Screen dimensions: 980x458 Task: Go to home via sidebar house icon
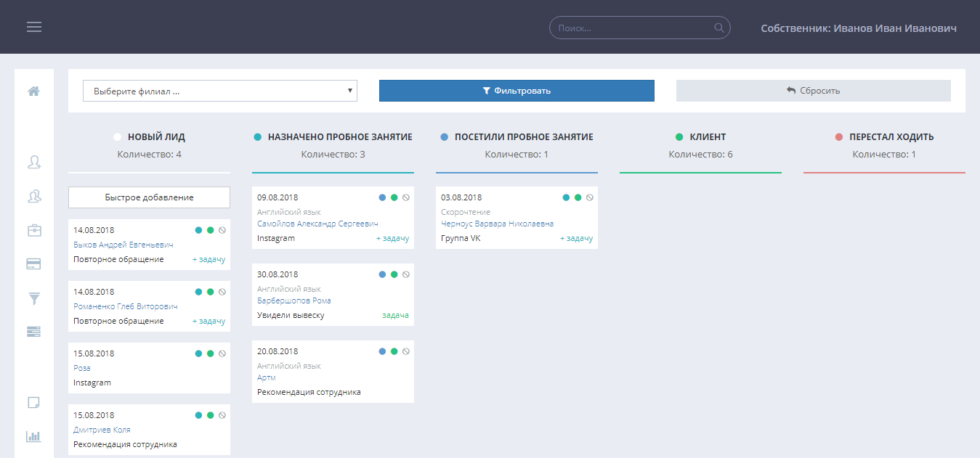click(x=33, y=91)
